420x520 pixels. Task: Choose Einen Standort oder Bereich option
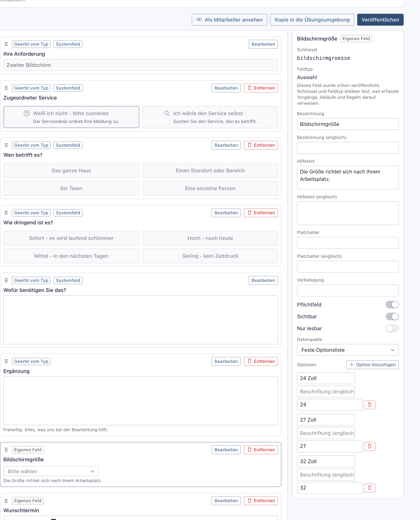point(210,170)
